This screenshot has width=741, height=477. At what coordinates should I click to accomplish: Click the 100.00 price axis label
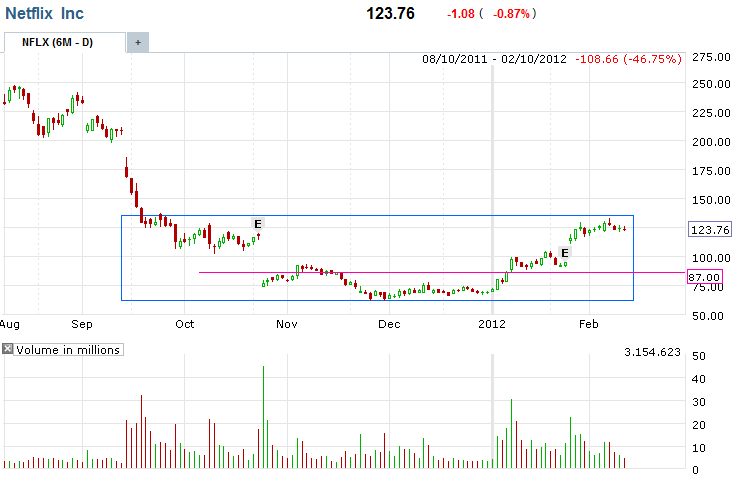(x=711, y=259)
